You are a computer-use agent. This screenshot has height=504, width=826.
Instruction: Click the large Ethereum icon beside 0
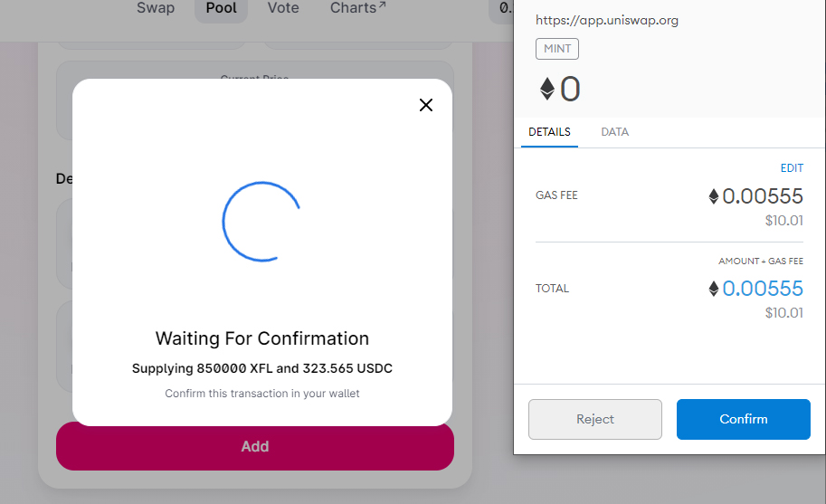pyautogui.click(x=547, y=89)
